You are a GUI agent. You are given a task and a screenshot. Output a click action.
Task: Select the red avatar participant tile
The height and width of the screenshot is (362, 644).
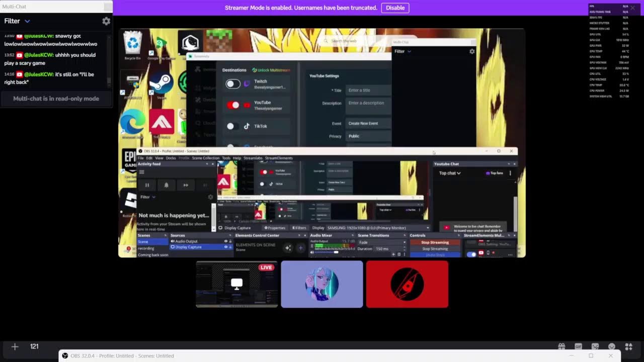click(407, 284)
